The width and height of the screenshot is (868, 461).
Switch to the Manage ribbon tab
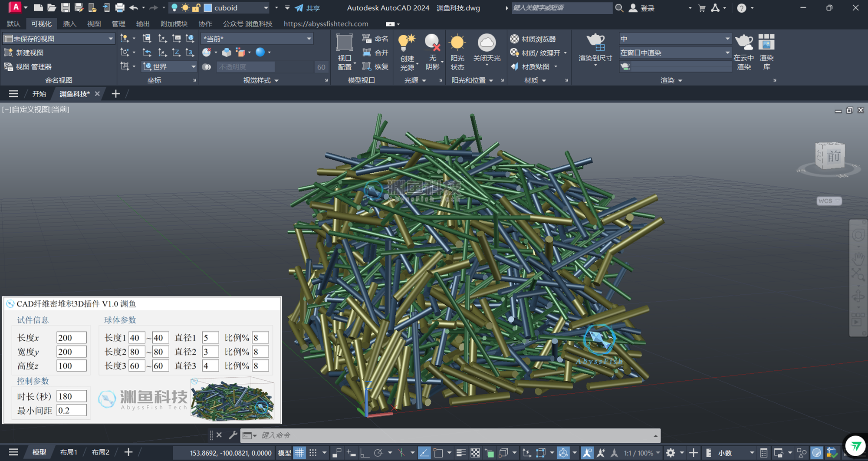pos(118,24)
